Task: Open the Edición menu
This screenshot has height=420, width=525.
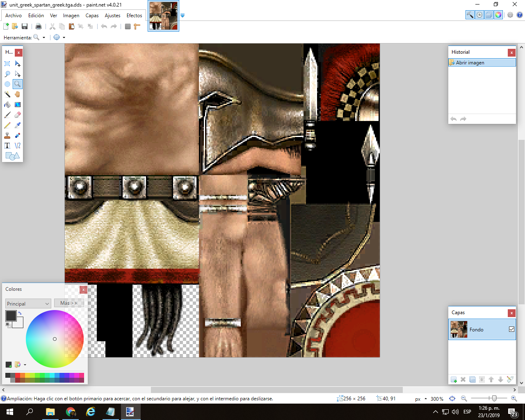Action: (36, 16)
